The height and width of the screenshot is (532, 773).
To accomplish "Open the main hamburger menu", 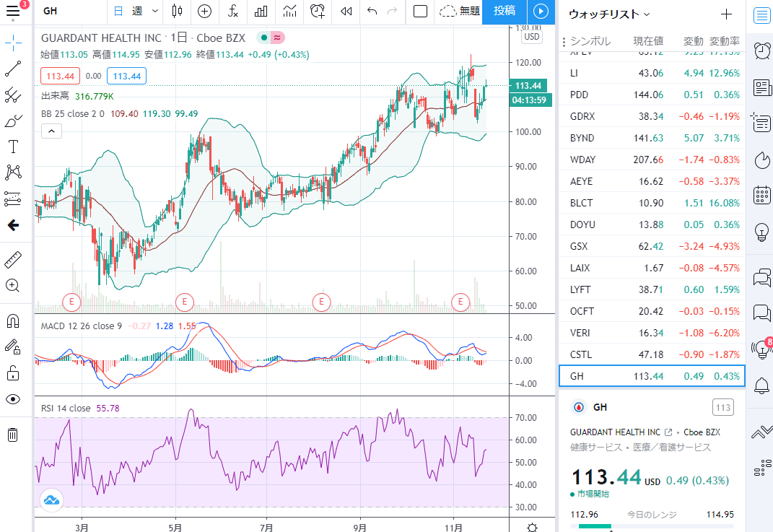I will pyautogui.click(x=13, y=11).
